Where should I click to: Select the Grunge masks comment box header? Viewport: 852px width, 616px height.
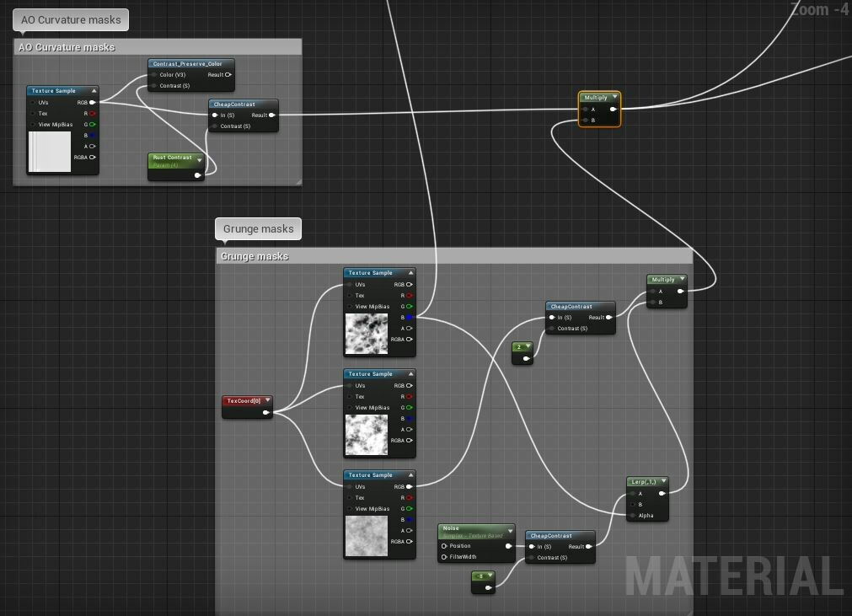[454, 256]
